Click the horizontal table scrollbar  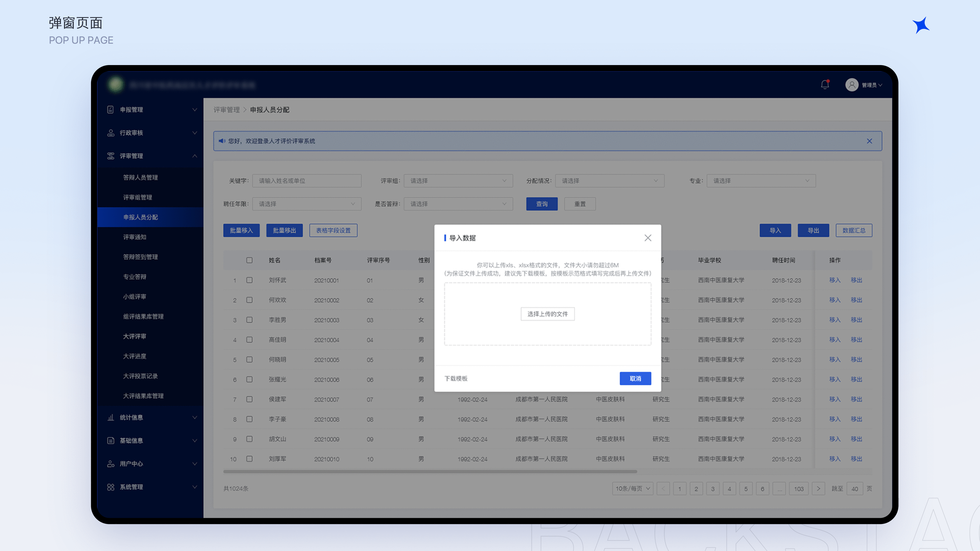click(x=430, y=471)
